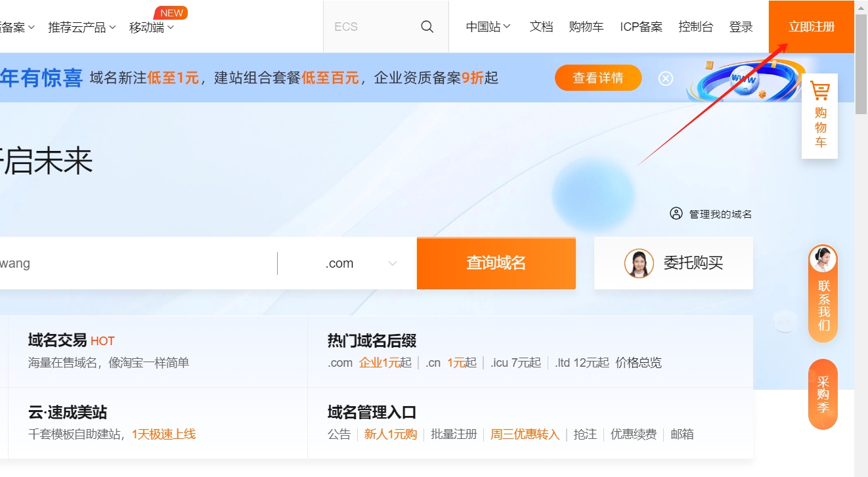Image resolution: width=868 pixels, height=477 pixels.
Task: Expand the 移动端 menu
Action: coord(152,28)
